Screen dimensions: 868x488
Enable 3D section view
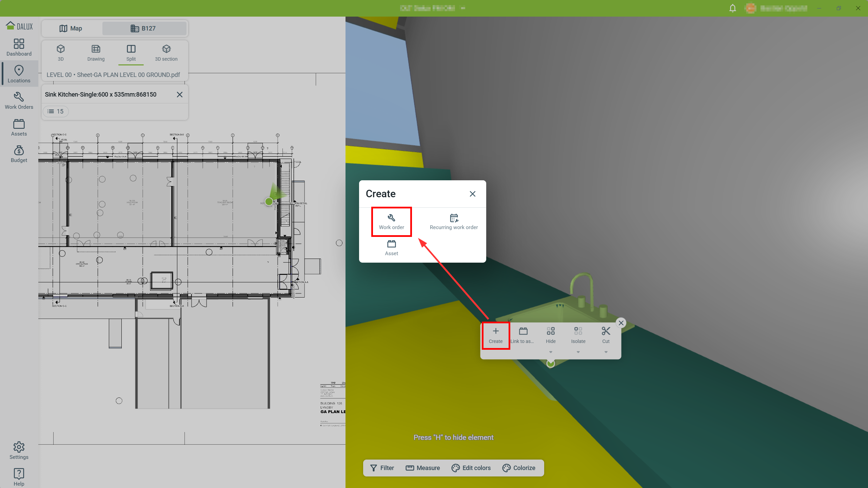coord(166,53)
